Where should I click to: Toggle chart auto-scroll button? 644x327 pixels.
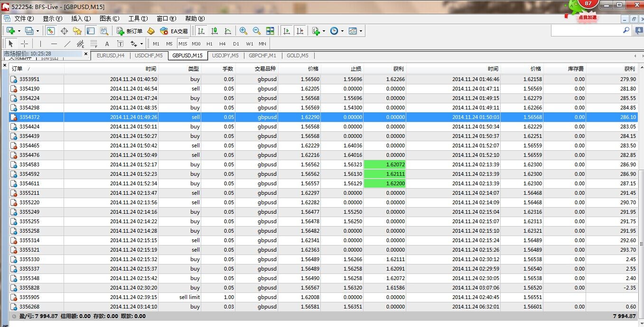coord(287,31)
